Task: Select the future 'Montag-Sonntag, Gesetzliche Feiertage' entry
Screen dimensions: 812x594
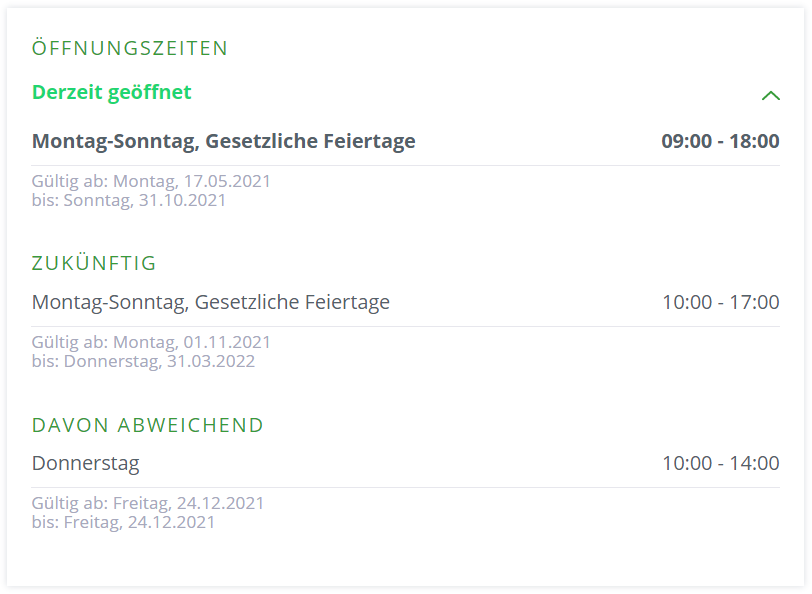Action: click(211, 302)
